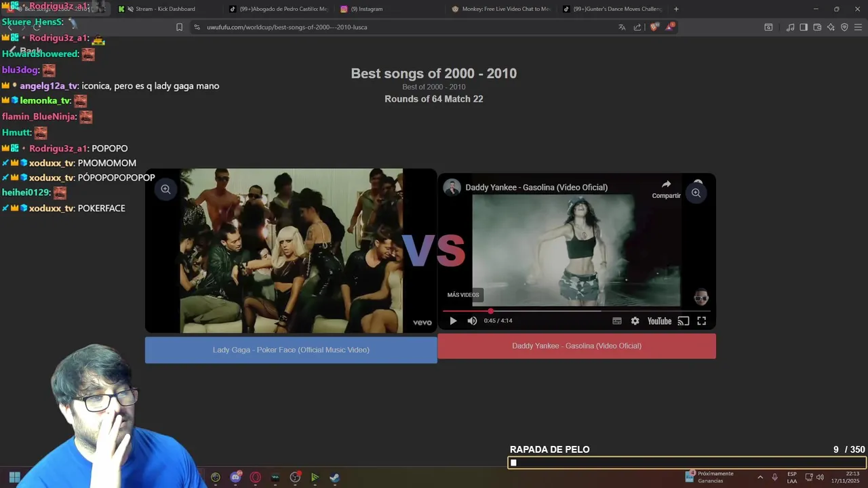Open a new browser tab
The image size is (868, 488).
click(x=676, y=9)
